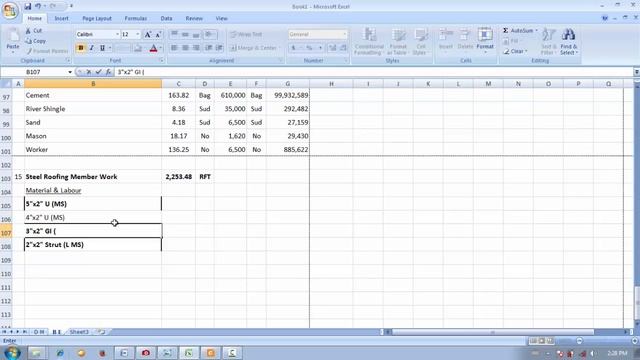Toggle Underline formatting button
Viewport: 640px width, 360px height.
pos(102,48)
